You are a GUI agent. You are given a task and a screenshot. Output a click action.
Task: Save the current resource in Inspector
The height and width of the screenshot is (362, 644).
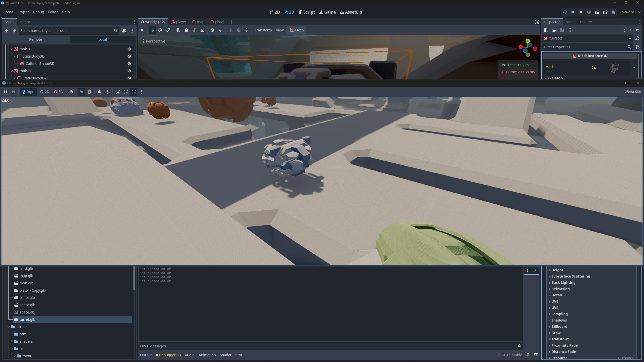[x=562, y=30]
